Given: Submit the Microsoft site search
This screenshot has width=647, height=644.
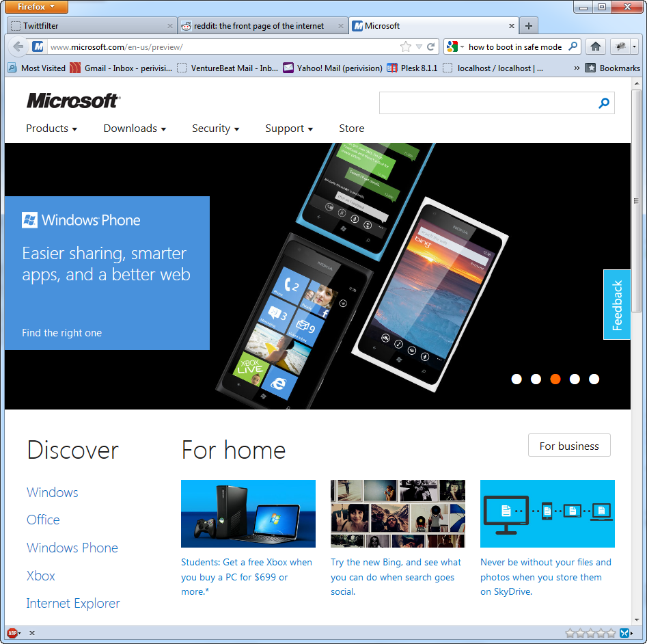Looking at the screenshot, I should [x=604, y=103].
